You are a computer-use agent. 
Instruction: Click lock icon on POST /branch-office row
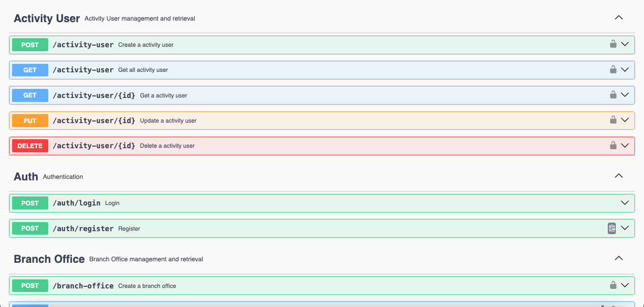tap(613, 285)
